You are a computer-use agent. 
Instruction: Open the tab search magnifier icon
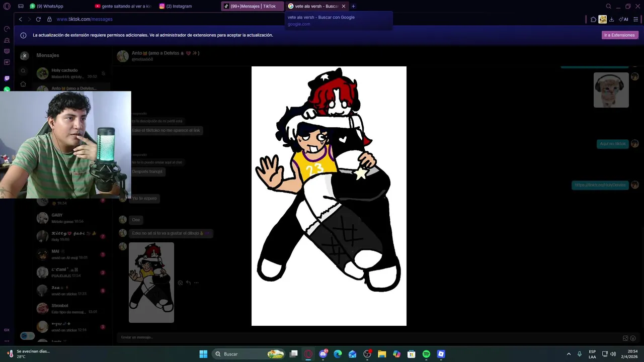[608, 7]
